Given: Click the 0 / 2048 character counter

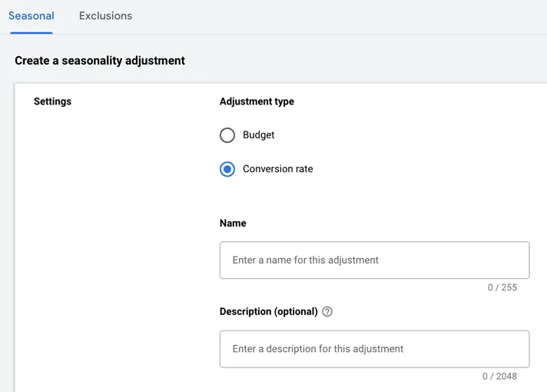Looking at the screenshot, I should (499, 377).
